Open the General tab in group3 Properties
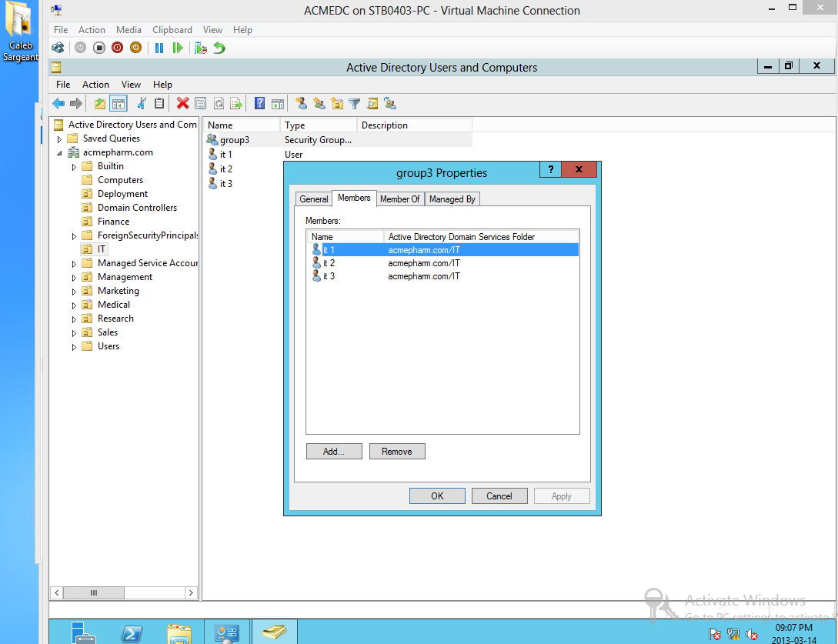 click(x=314, y=199)
